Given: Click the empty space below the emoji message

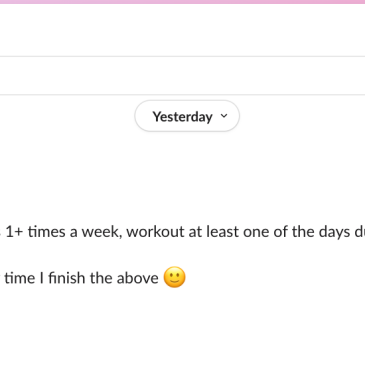Looking at the screenshot, I should pyautogui.click(x=182, y=328).
